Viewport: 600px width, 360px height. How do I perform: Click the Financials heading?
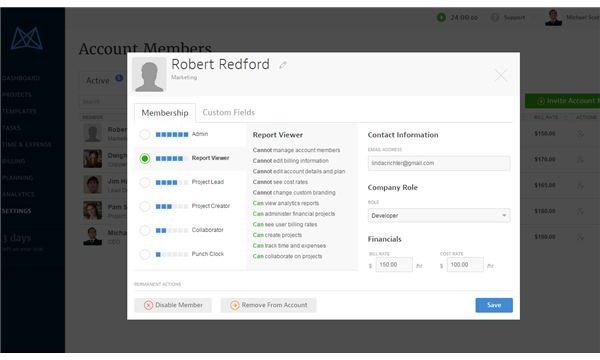385,239
